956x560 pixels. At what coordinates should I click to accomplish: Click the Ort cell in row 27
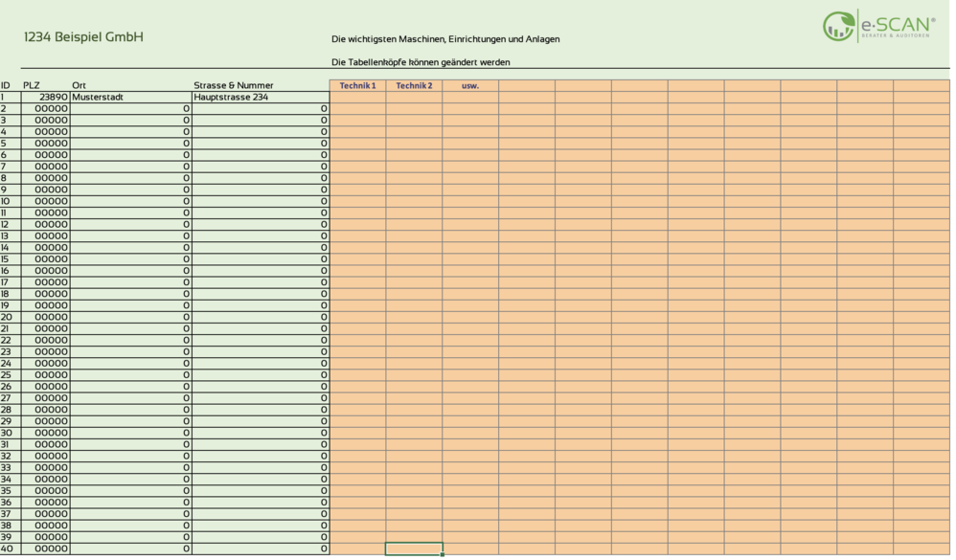(131, 398)
